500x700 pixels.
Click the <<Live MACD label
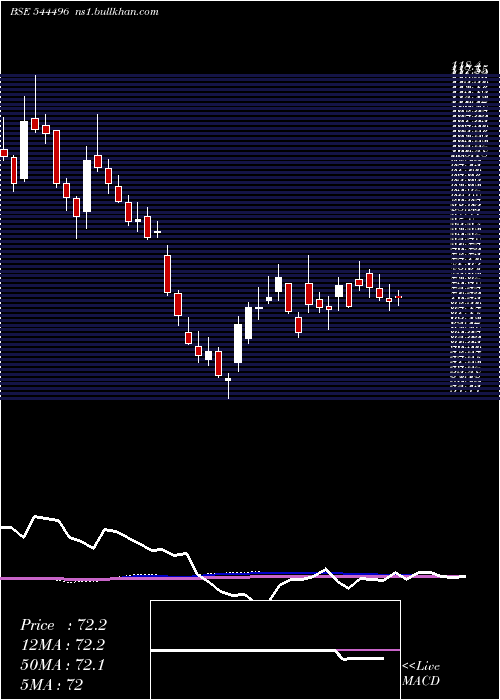tap(421, 674)
